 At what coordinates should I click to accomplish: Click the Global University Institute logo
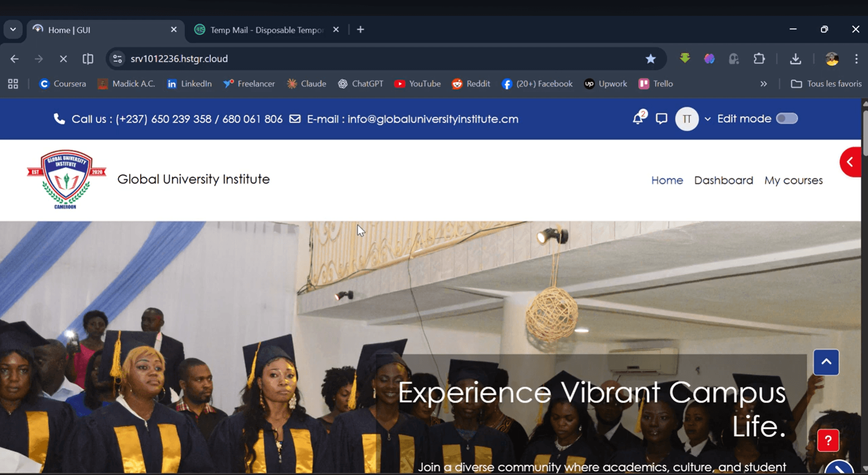click(x=66, y=179)
